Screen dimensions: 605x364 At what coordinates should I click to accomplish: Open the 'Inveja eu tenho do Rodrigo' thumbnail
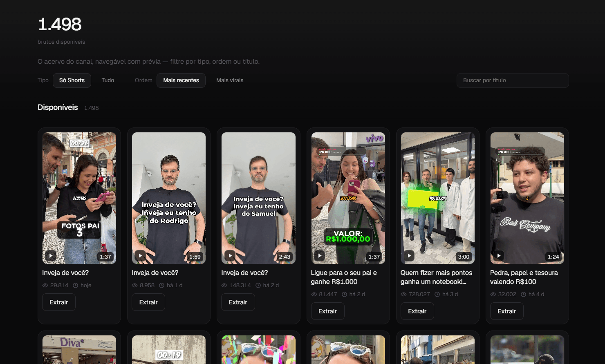[x=169, y=198]
